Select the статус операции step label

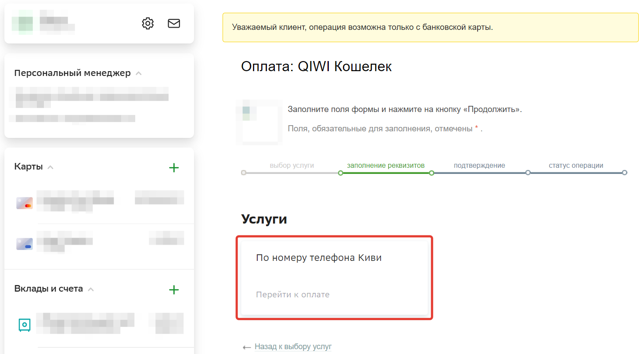point(576,166)
